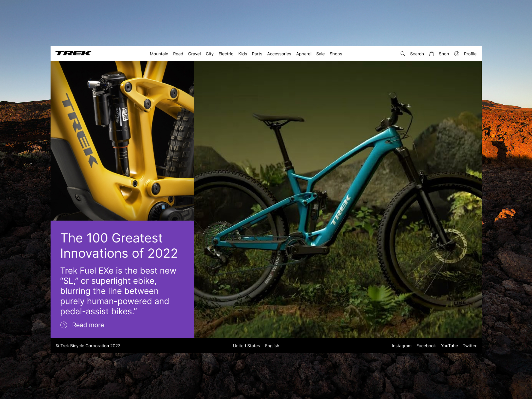This screenshot has width=532, height=399.
Task: Click the Shop cart icon
Action: click(432, 53)
